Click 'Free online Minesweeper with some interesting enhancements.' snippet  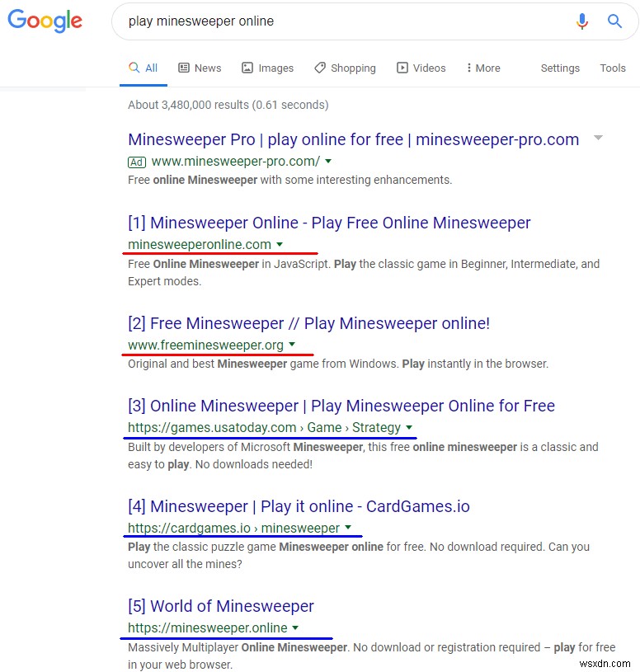coord(289,180)
